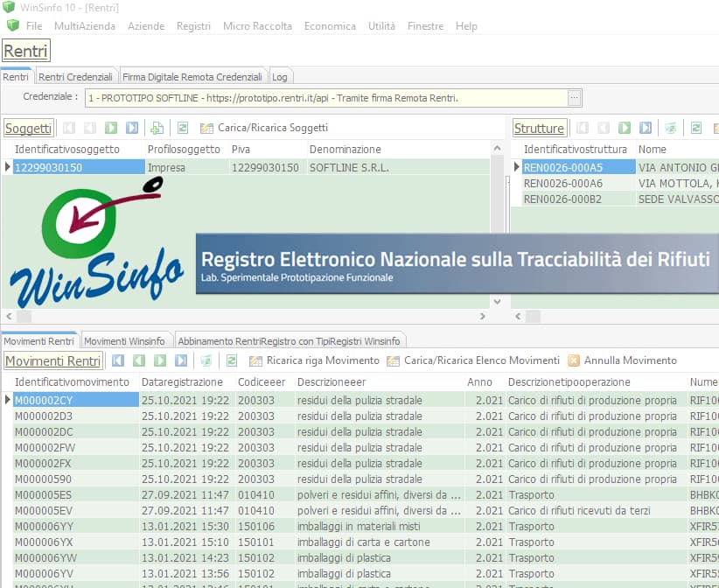719x588 pixels.
Task: Click Descrizionetipooperazione column header
Action: click(569, 382)
